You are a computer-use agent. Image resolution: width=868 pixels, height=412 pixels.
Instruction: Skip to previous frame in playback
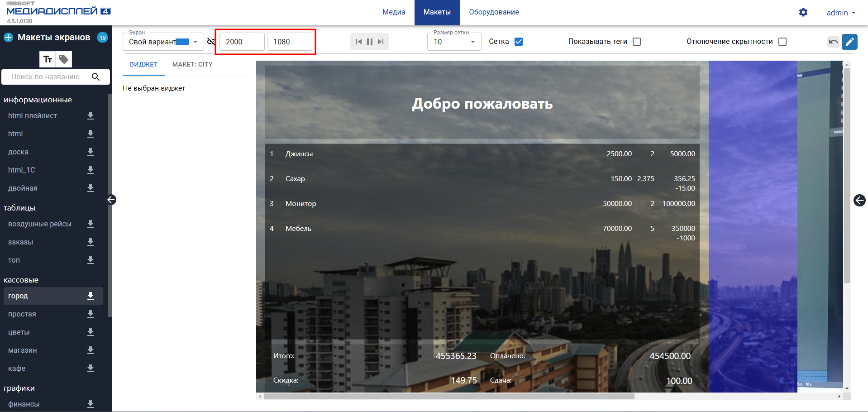[359, 42]
